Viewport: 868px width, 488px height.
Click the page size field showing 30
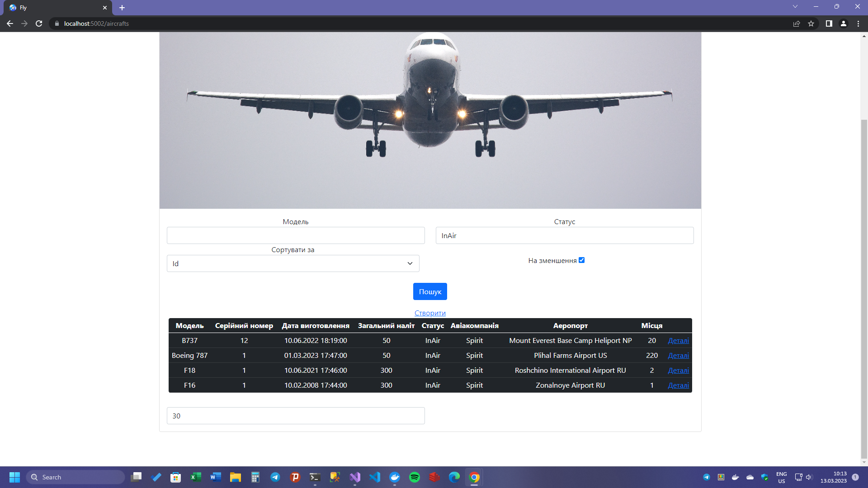(295, 416)
